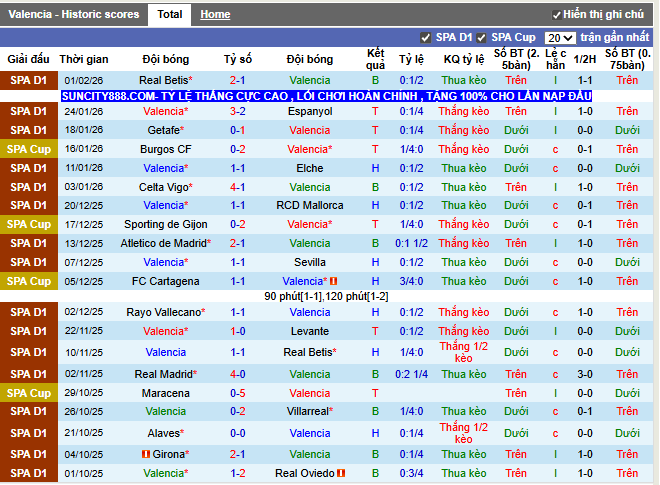660x485 pixels.
Task: Click the red card icon next to Real Oviedo
Action: tap(341, 473)
